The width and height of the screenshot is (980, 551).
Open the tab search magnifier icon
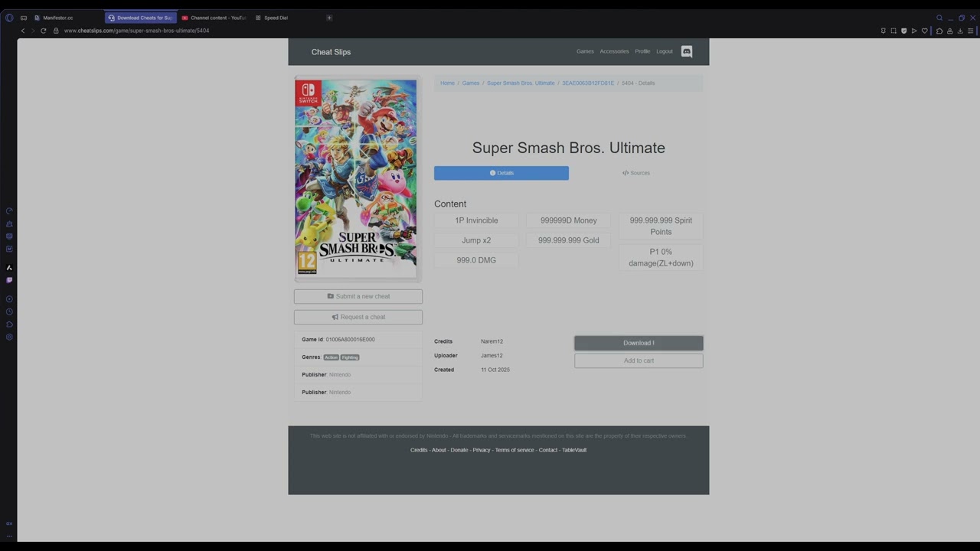939,18
